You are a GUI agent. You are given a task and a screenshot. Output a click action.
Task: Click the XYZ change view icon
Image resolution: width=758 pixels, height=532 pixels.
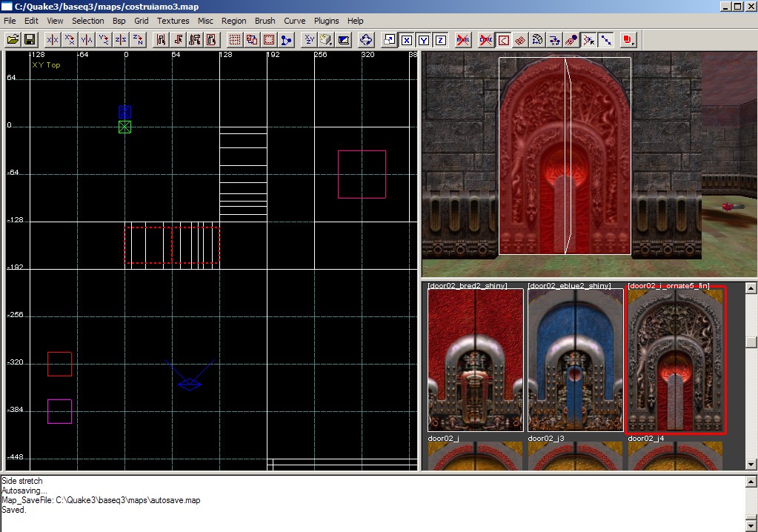(310, 39)
